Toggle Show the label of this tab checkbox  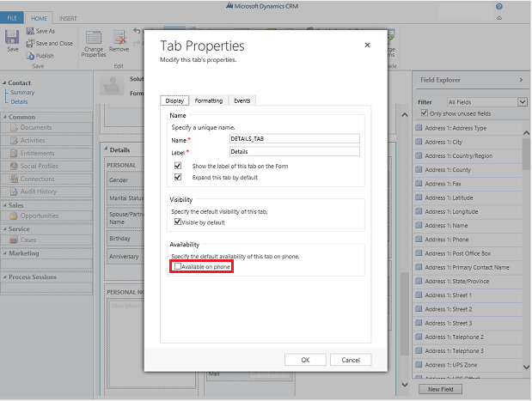pyautogui.click(x=178, y=166)
